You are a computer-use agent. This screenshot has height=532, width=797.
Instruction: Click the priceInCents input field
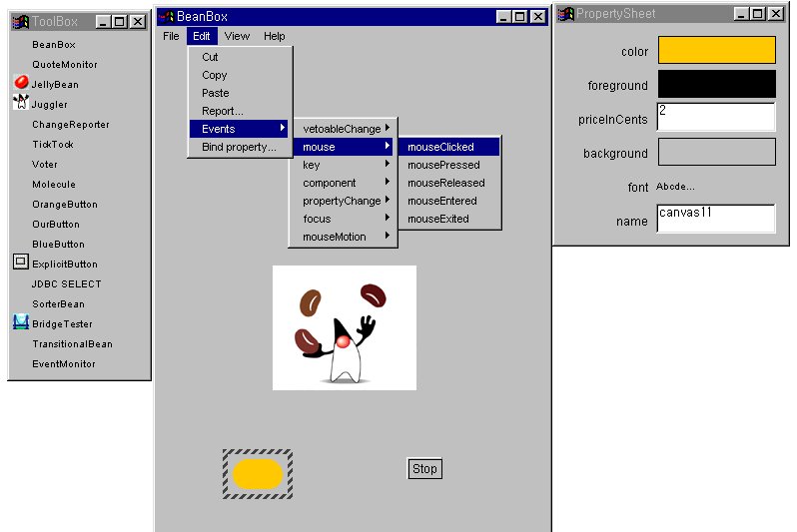pos(716,117)
